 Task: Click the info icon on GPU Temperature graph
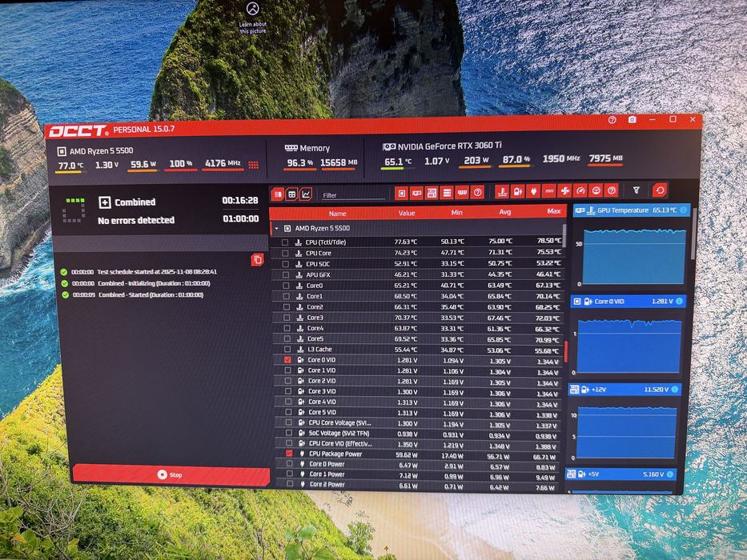pos(684,210)
